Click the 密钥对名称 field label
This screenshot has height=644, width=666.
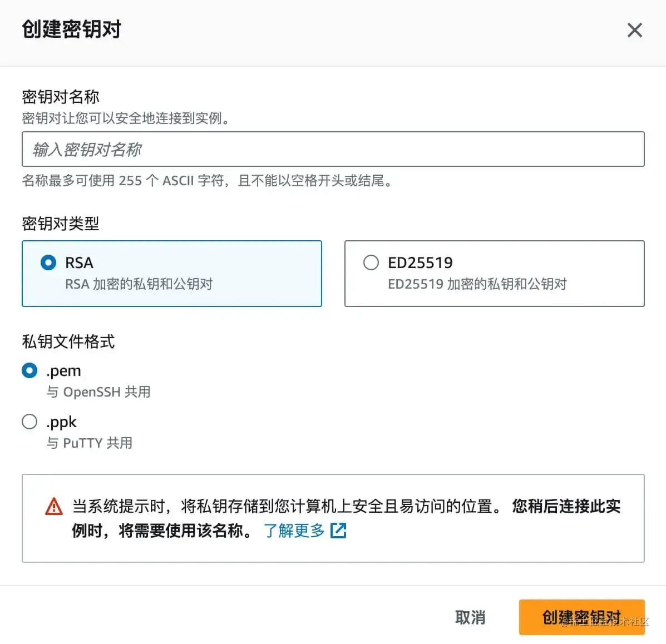pyautogui.click(x=60, y=97)
